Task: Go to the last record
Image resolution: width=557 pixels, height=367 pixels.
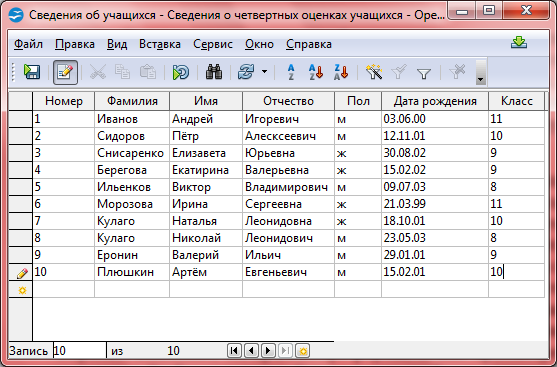Action: point(285,351)
